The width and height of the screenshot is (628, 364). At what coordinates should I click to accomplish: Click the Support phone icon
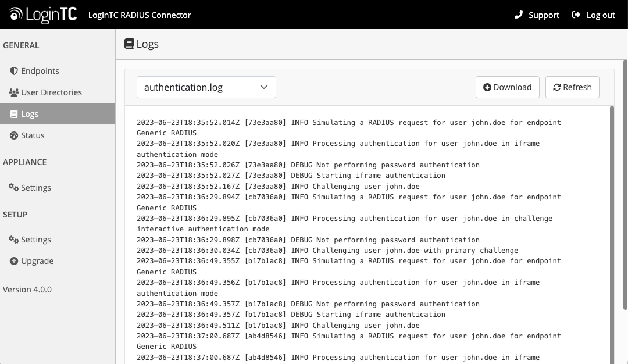point(519,15)
